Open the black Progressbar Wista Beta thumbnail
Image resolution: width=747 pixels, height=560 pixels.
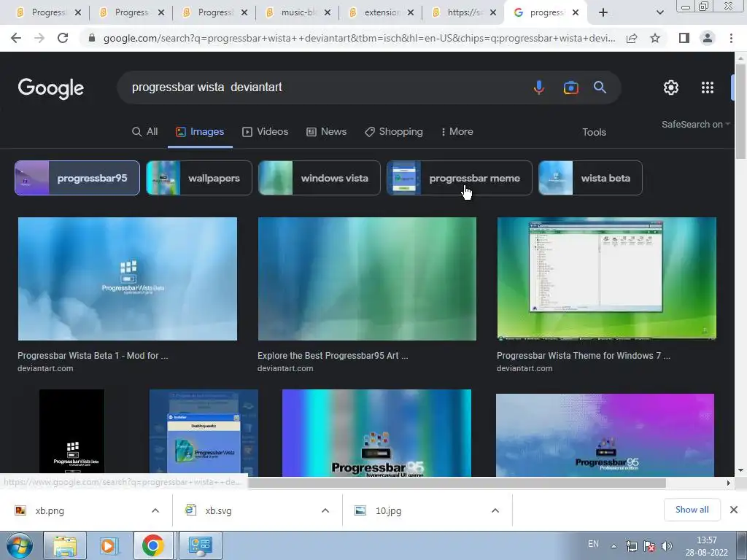tap(71, 432)
